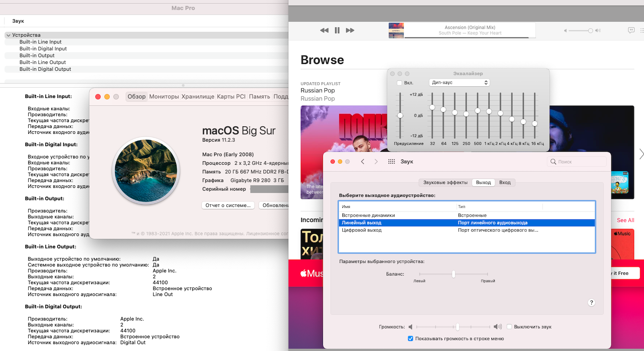The height and width of the screenshot is (351, 644).
Task: Open the Дип-хаус equalizer preset dropdown
Action: pos(459,83)
